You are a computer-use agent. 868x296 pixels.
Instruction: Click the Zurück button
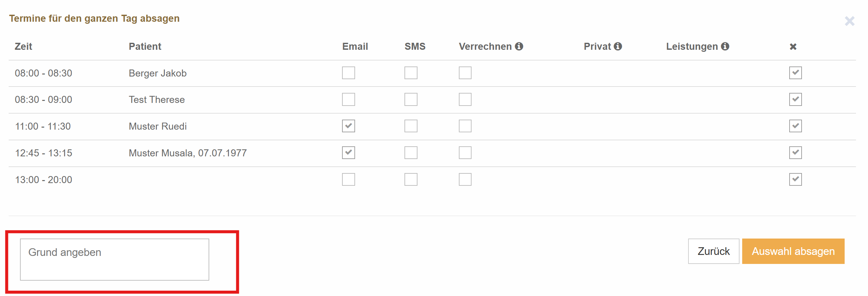pos(713,251)
